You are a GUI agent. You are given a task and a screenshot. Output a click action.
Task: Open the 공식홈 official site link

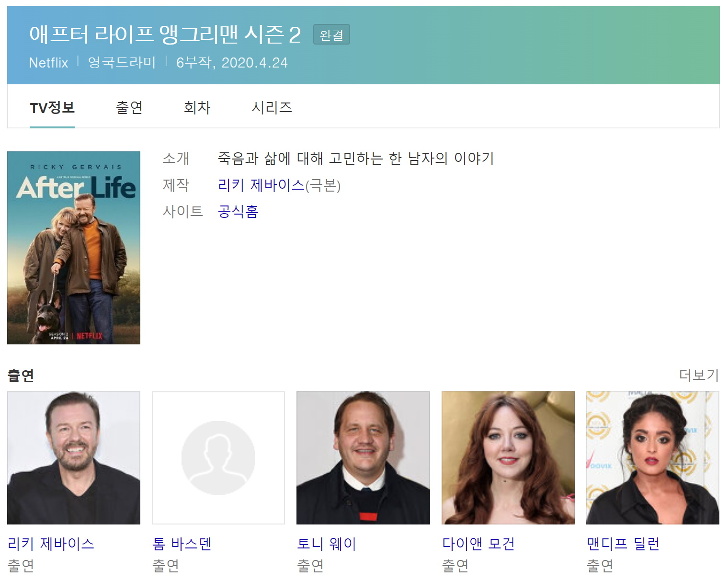[238, 211]
